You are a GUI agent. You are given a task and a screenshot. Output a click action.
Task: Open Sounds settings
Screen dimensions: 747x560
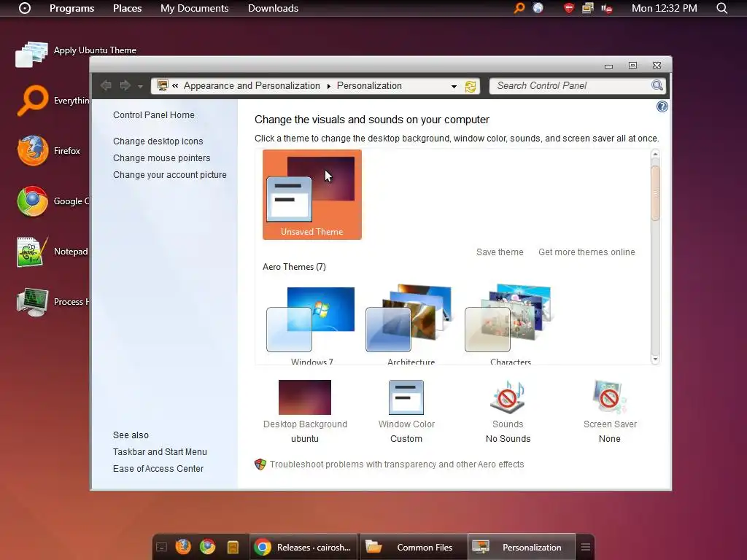click(x=508, y=412)
